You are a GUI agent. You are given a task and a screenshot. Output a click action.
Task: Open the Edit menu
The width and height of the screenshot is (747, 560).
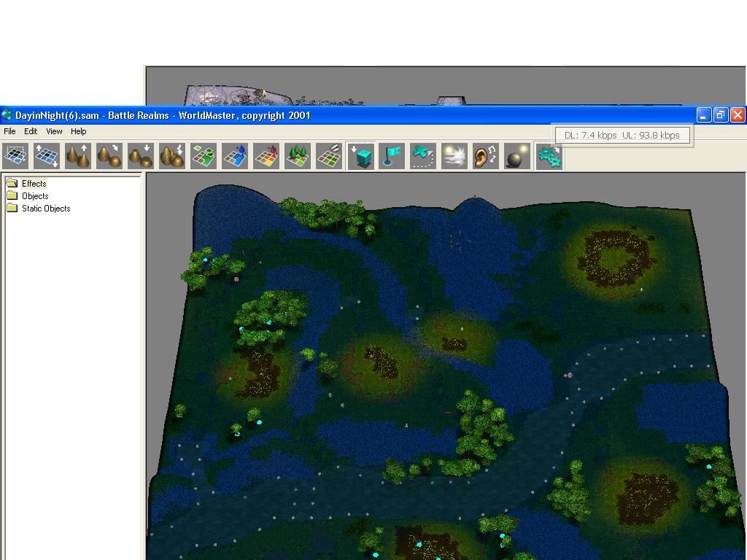[31, 131]
